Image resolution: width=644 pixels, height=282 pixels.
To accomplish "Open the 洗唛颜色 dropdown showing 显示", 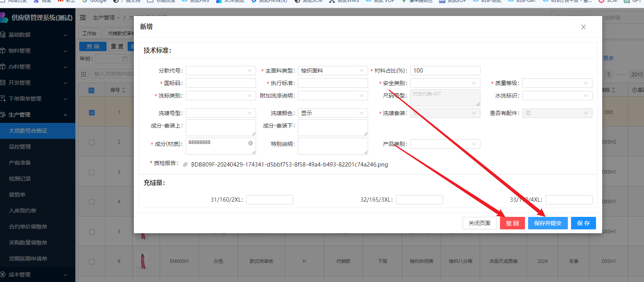I will pos(333,113).
